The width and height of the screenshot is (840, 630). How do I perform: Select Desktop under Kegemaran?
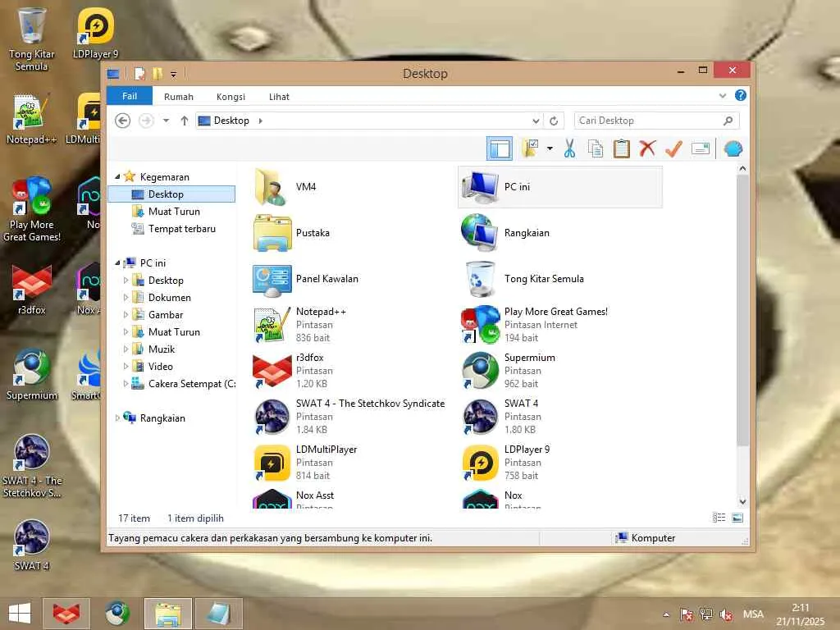click(x=171, y=194)
